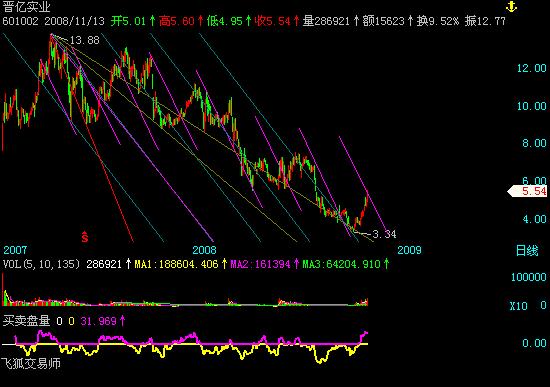
Task: Click the red S marker on the chart
Action: (x=85, y=237)
